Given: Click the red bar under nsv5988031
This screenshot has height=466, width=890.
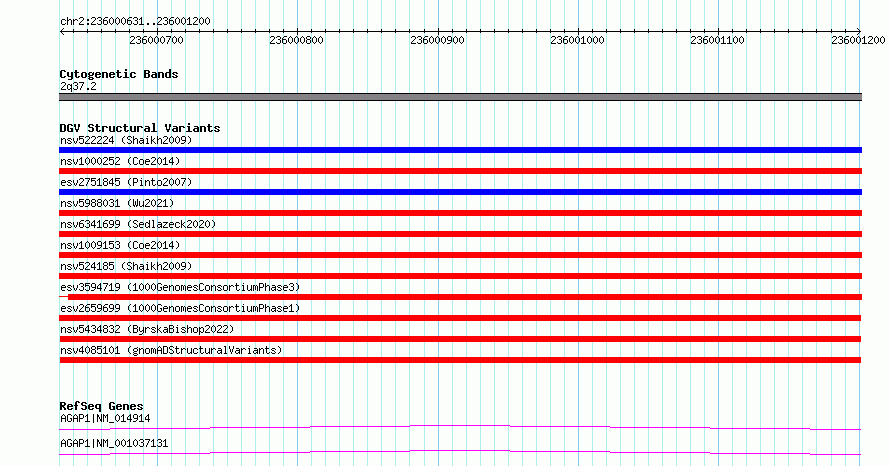Looking at the screenshot, I should click(460, 213).
